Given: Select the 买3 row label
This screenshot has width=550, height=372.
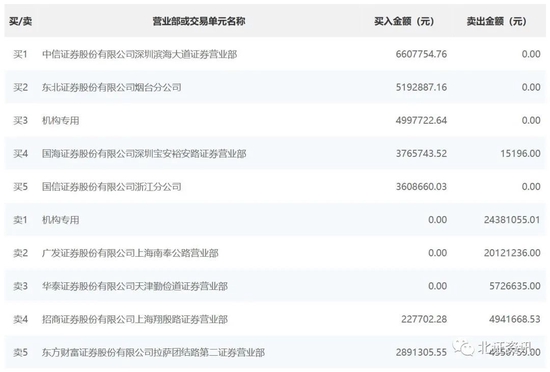Looking at the screenshot, I should click(x=20, y=121).
